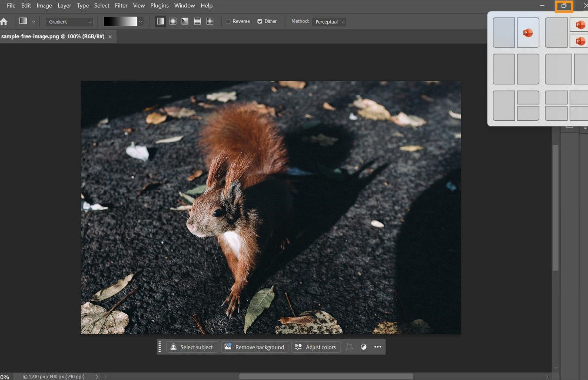588x380 pixels.
Task: Select the Angle gradient style icon
Action: coord(184,21)
